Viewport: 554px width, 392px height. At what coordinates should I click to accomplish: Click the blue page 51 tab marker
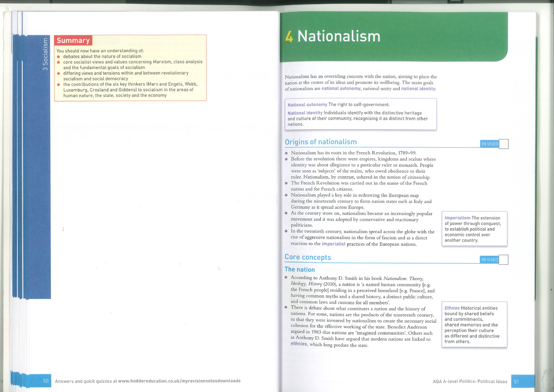[524, 381]
